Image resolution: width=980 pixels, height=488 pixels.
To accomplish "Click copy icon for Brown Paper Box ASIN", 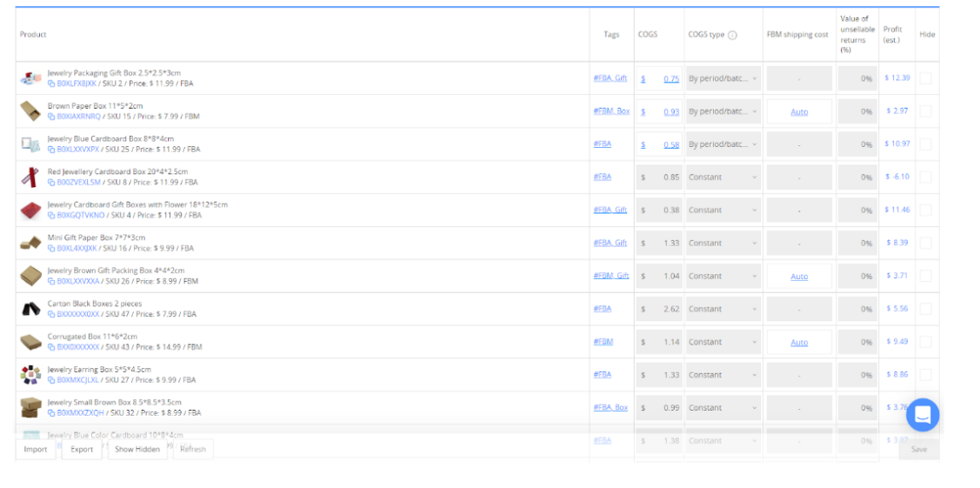I will click(51, 117).
